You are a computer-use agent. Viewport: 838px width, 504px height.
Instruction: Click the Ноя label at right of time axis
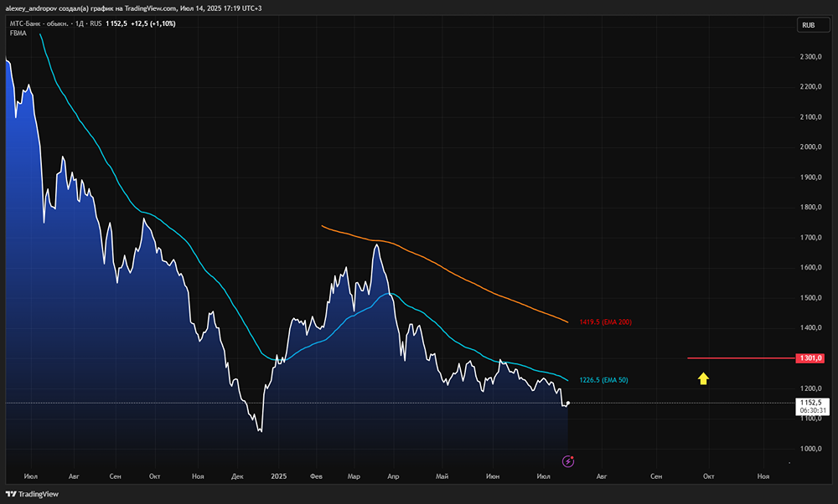pyautogui.click(x=763, y=476)
